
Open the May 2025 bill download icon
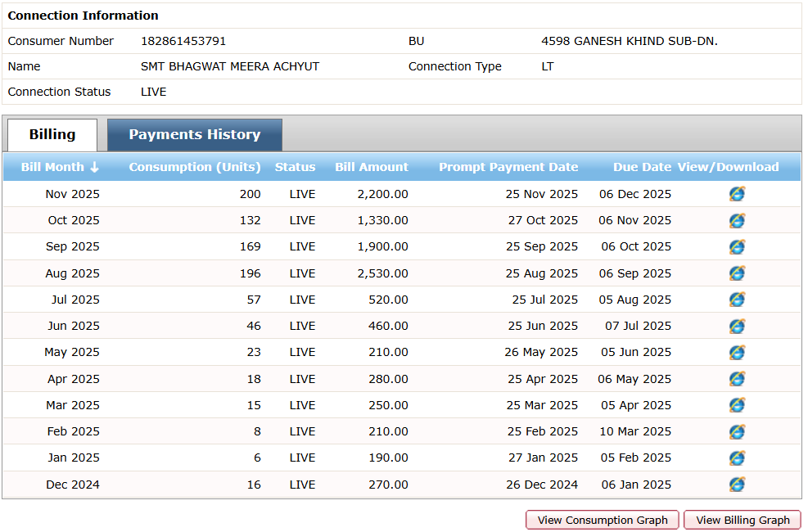pos(737,352)
